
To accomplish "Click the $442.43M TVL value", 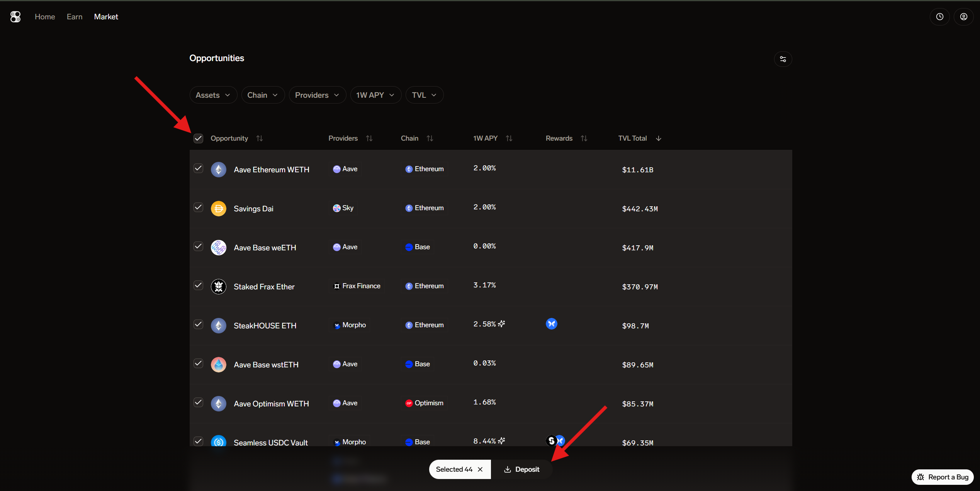I will click(640, 209).
